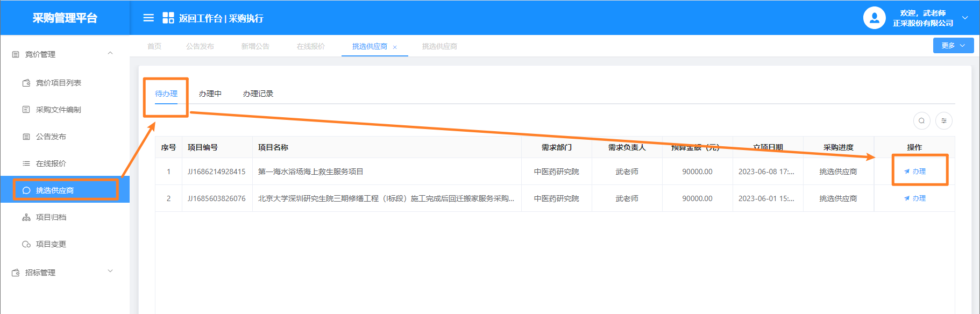Open the 在线报价 sidebar item
Image resolution: width=980 pixels, height=314 pixels.
tap(51, 163)
